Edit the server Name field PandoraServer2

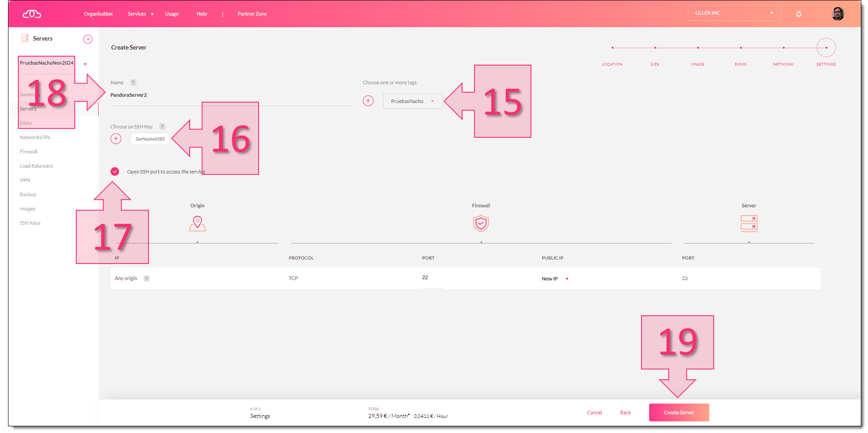[230, 95]
